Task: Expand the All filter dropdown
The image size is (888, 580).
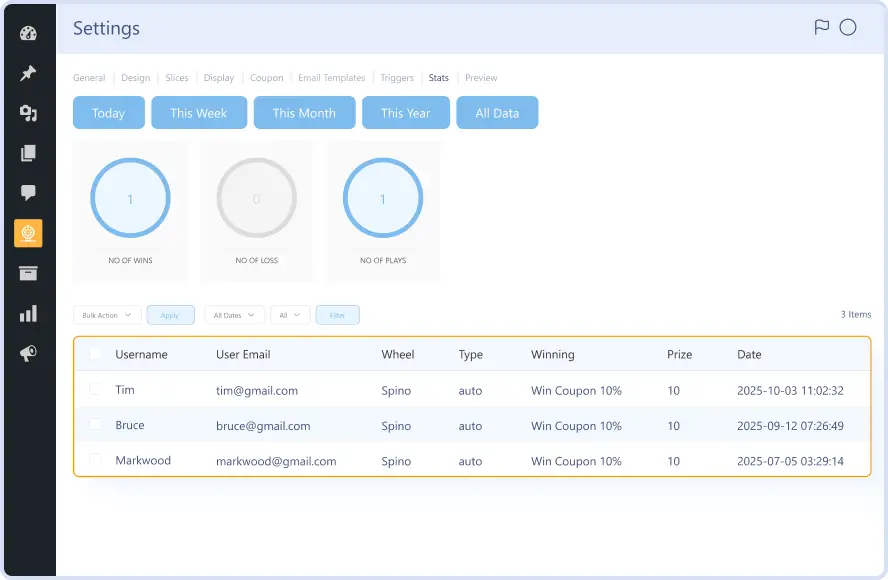Action: pyautogui.click(x=290, y=315)
